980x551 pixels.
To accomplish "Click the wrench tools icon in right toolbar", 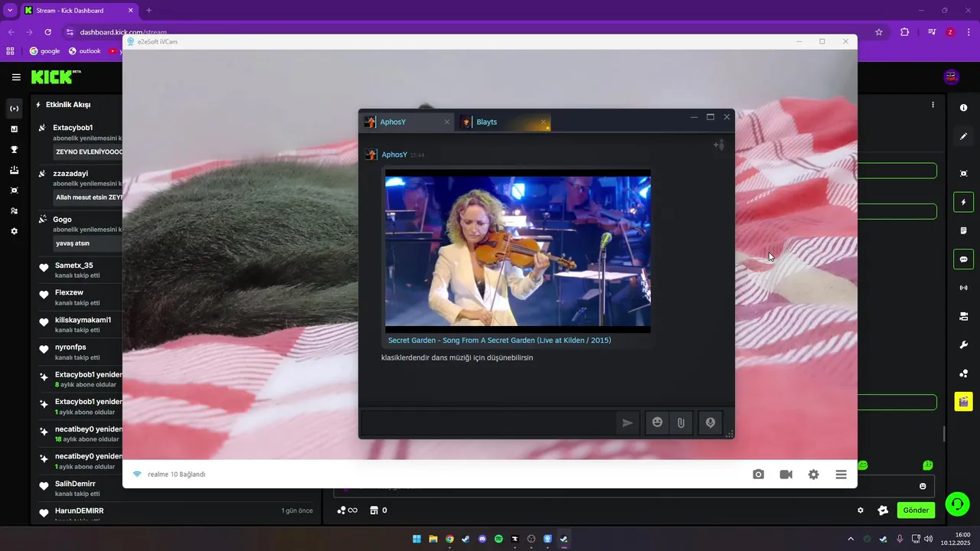I will point(963,345).
